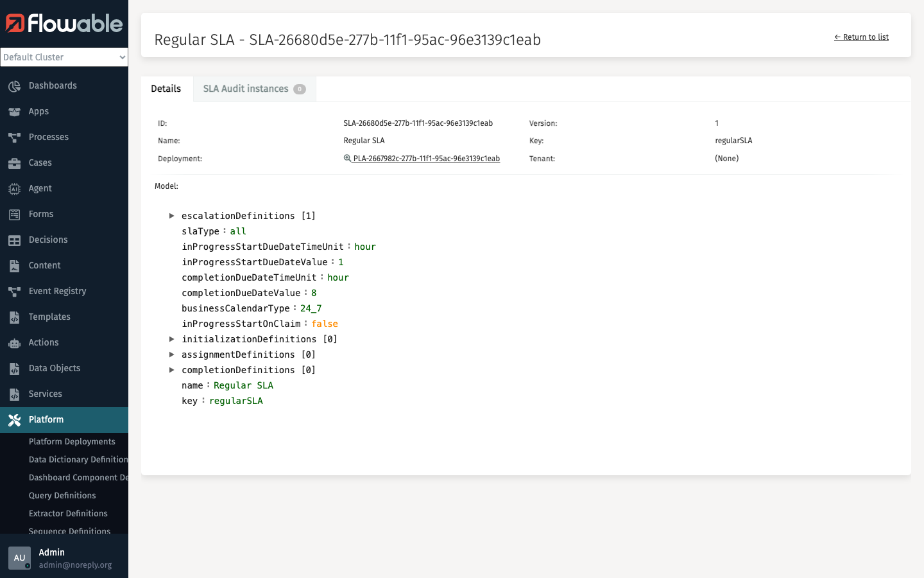
Task: Click the Return to list link
Action: 861,37
